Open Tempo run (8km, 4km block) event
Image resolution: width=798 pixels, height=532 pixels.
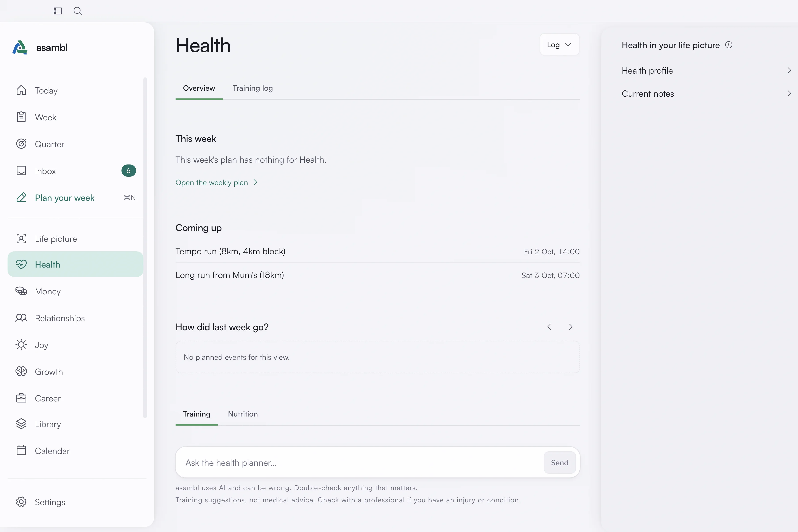378,251
